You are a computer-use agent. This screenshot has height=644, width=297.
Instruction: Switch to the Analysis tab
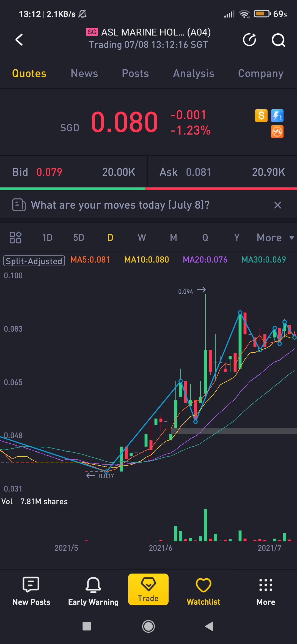194,73
